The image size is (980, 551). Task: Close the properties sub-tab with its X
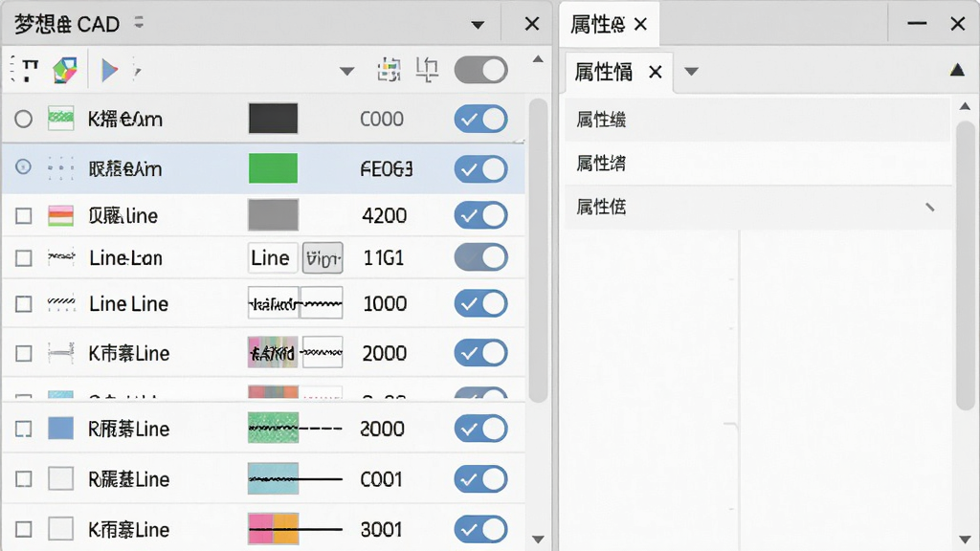tap(655, 72)
